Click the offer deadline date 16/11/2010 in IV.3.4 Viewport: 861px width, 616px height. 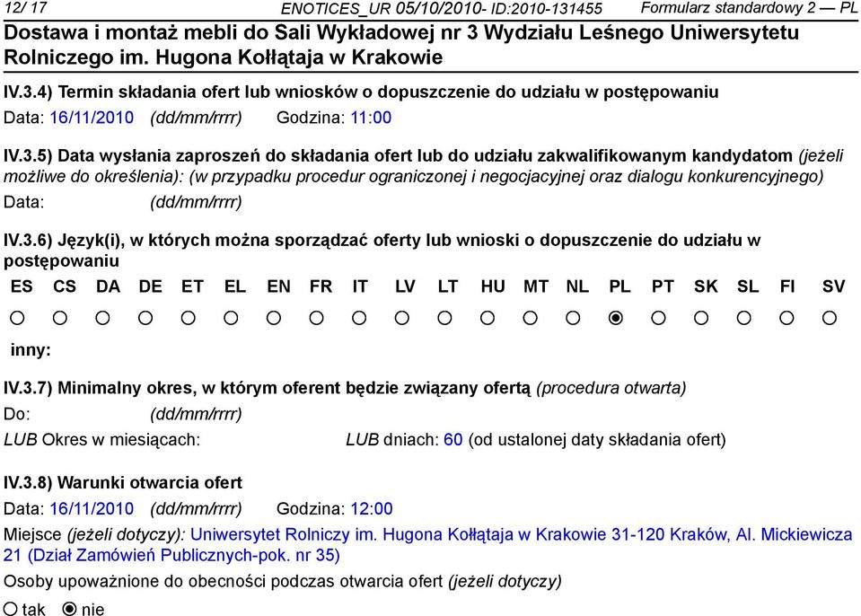92,118
